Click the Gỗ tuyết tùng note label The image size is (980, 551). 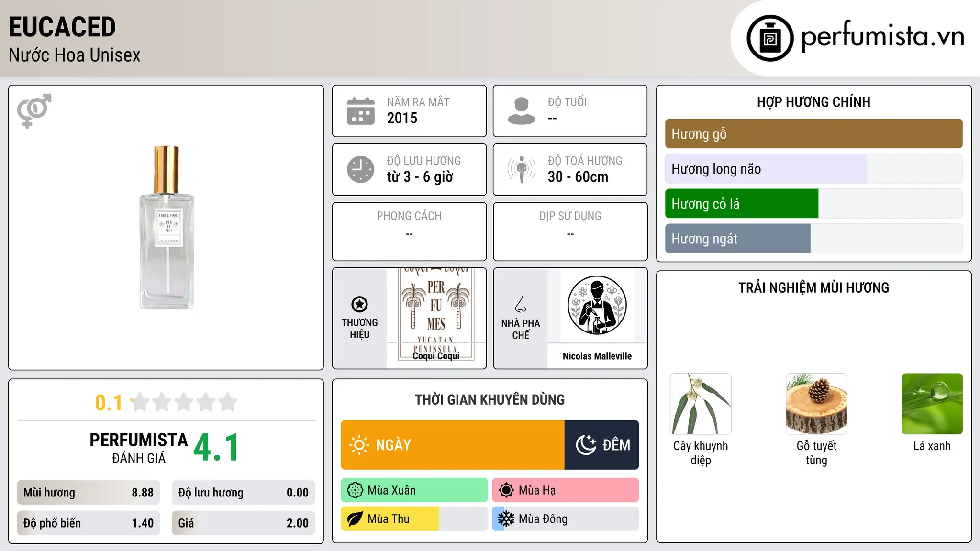816,453
